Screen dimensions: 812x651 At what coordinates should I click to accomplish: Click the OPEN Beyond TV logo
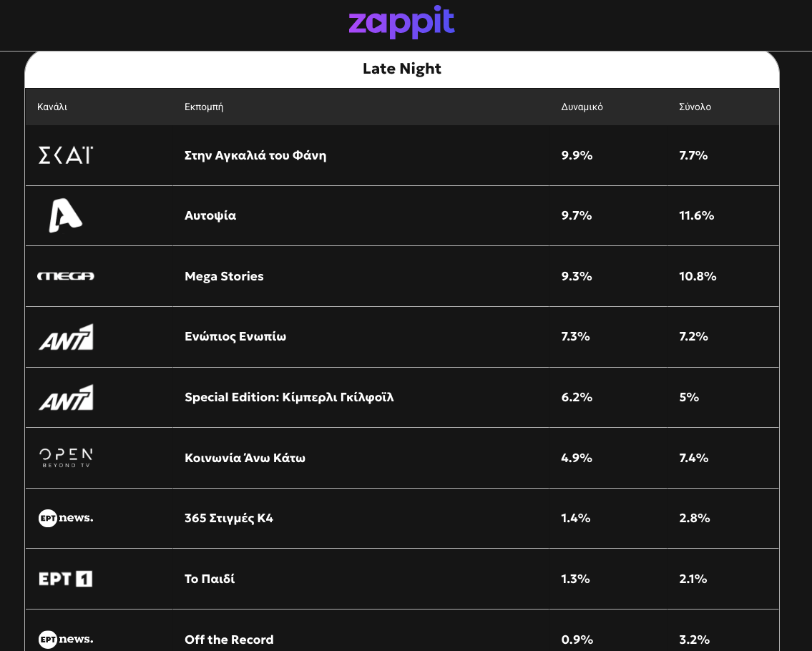click(x=65, y=458)
